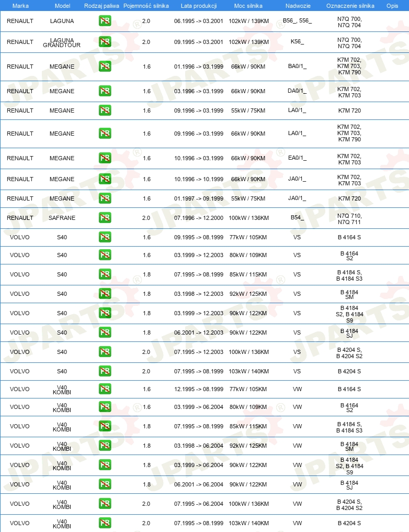Select the body code DA0/1_
The height and width of the screenshot is (532, 409).
coord(297,91)
